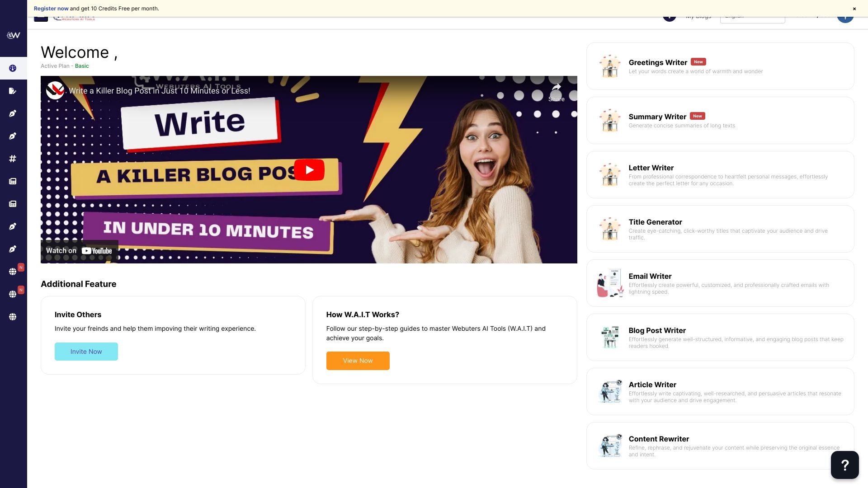Open the sidebar globe icon without badge
868x488 pixels.
13,317
